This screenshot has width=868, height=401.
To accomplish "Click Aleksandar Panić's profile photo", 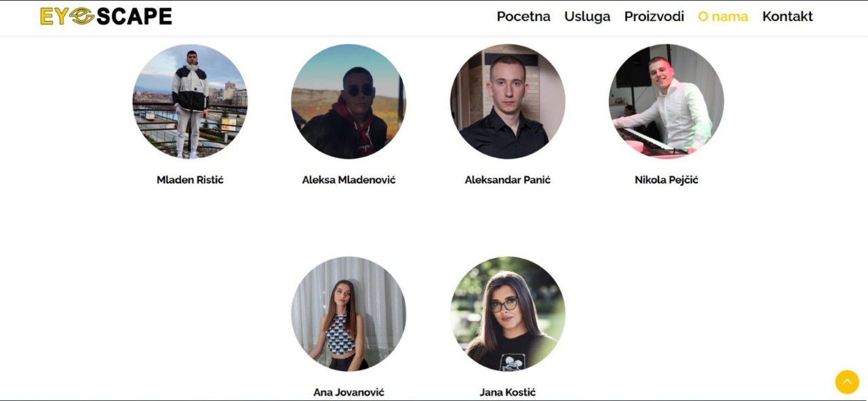I will point(507,102).
